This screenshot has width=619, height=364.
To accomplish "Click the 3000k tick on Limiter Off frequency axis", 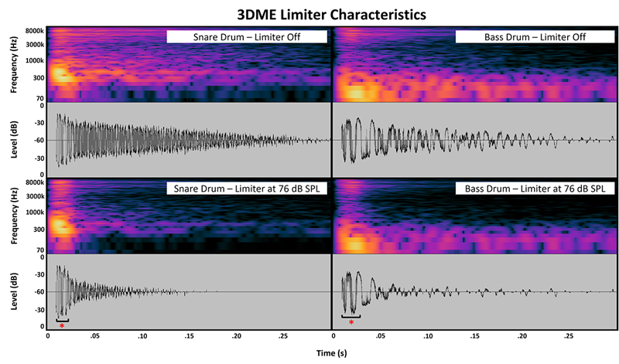I will tap(35, 45).
